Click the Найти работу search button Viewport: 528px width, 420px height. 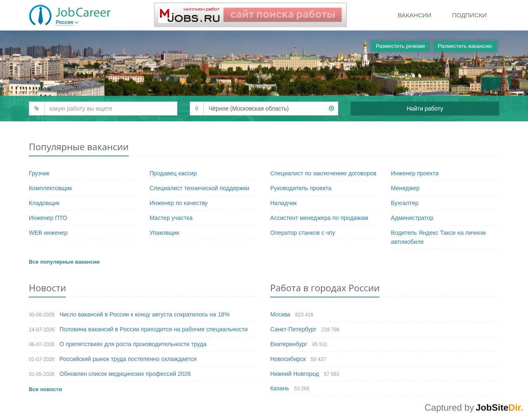pos(425,109)
